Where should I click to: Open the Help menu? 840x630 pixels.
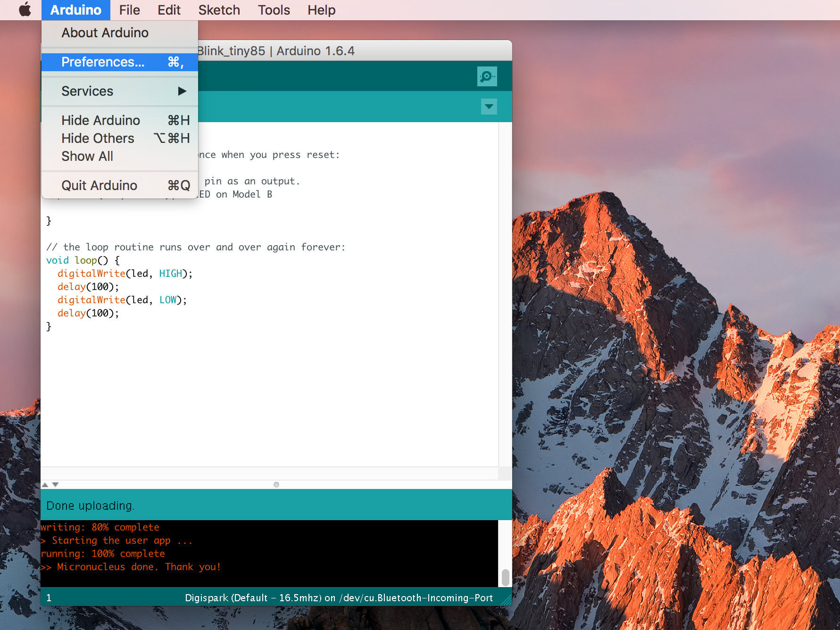pyautogui.click(x=321, y=10)
